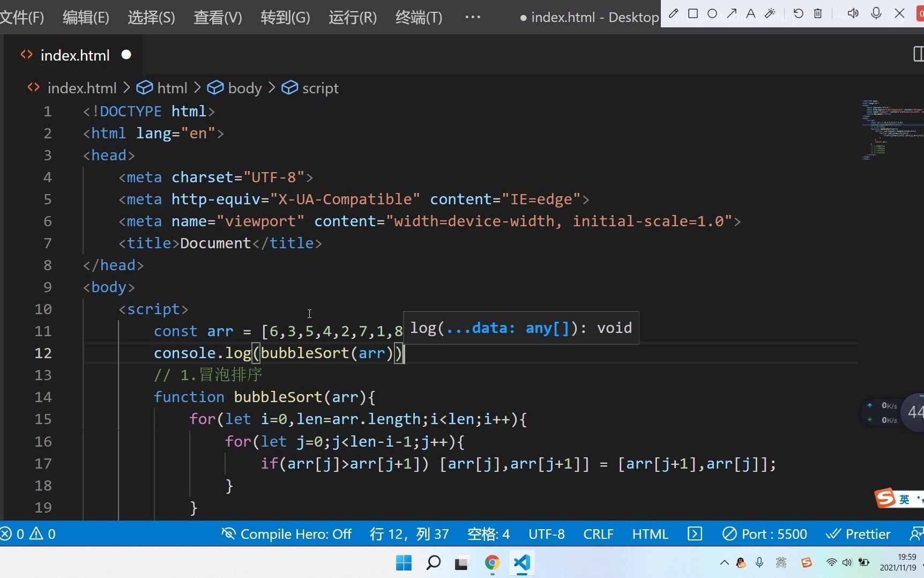
Task: Clear annotations with the trash icon
Action: 818,13
